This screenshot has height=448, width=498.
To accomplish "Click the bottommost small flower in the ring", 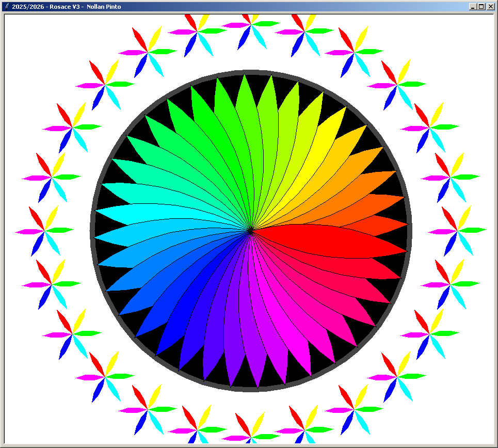I will pos(251,437).
